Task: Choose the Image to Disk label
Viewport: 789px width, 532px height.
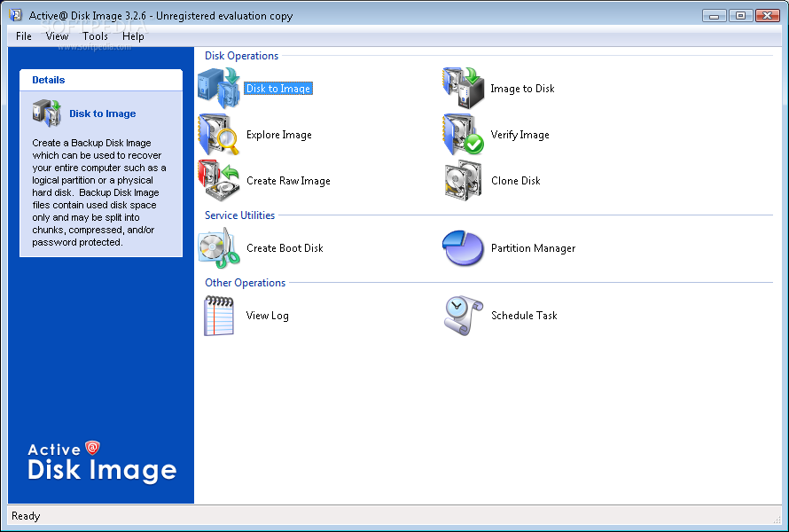Action: [522, 89]
